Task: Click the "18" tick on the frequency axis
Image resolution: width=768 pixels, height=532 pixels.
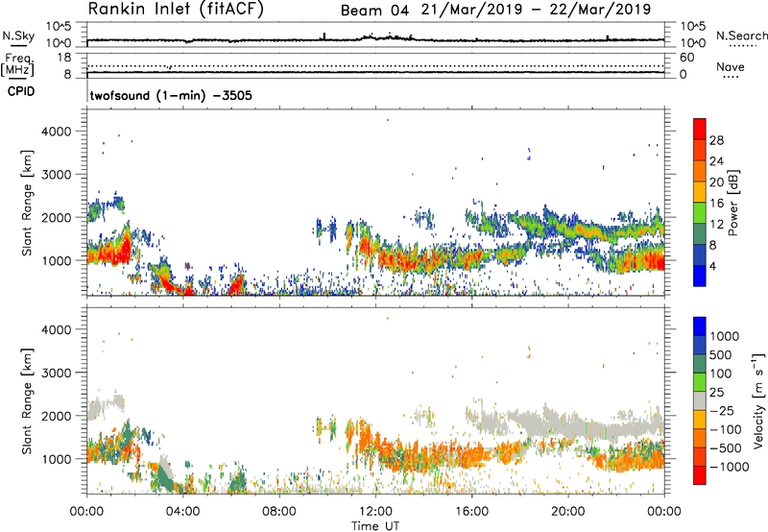Action: [x=63, y=58]
